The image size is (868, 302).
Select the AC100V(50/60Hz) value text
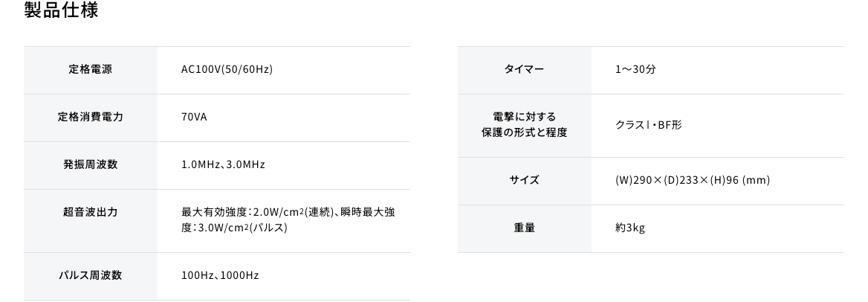(x=227, y=70)
